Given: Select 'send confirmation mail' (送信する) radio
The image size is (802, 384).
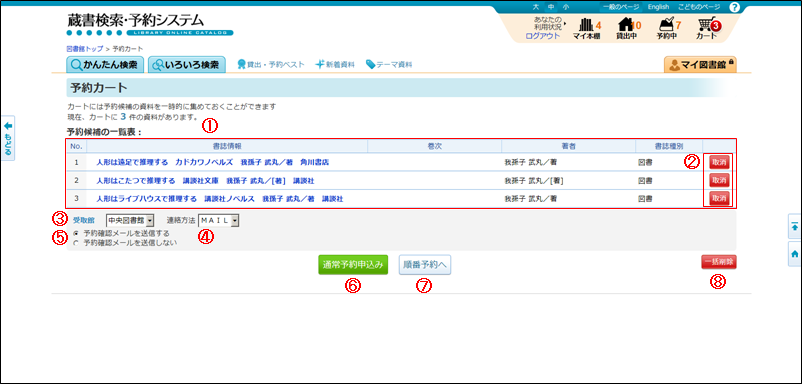Looking at the screenshot, I should point(76,234).
